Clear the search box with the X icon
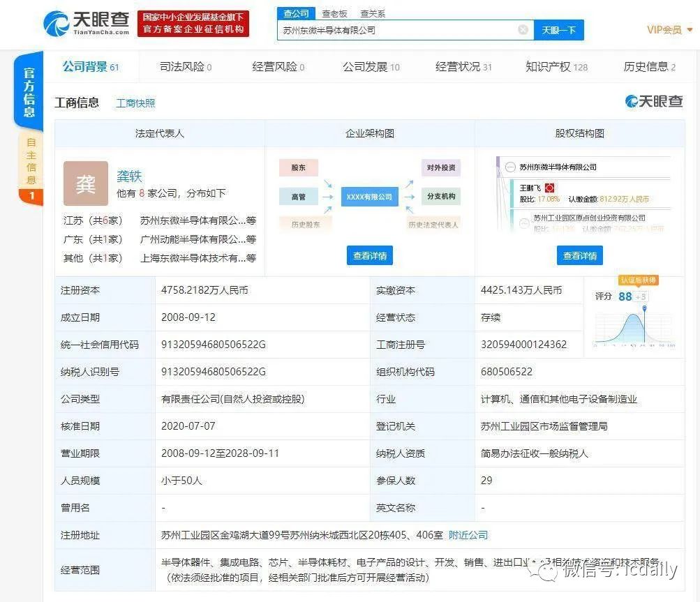The width and height of the screenshot is (700, 602). pyautogui.click(x=523, y=30)
